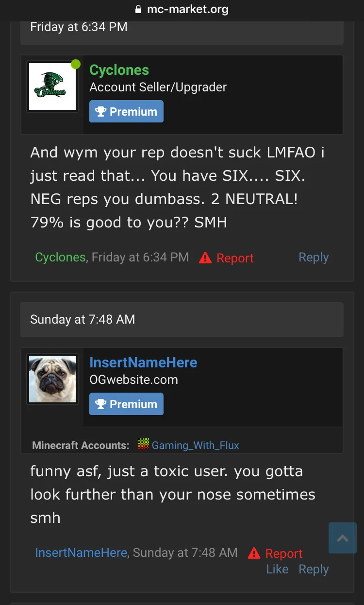Tap the pug avatar of InsertNameHere
The width and height of the screenshot is (364, 605).
[x=52, y=379]
